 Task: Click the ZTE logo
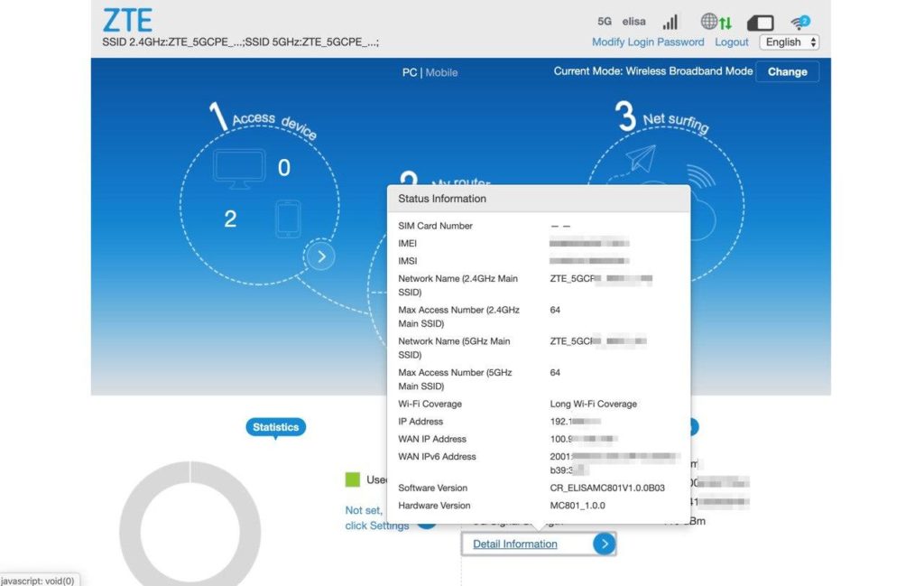(127, 20)
